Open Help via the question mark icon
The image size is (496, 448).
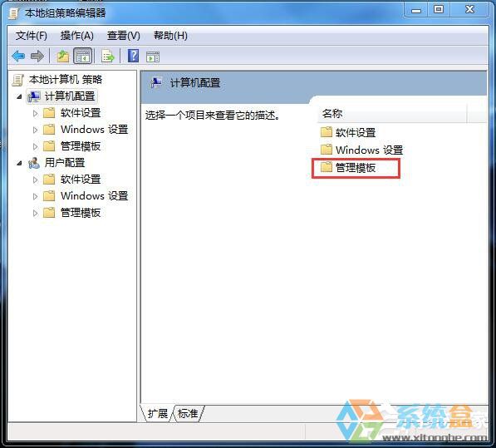coord(133,56)
